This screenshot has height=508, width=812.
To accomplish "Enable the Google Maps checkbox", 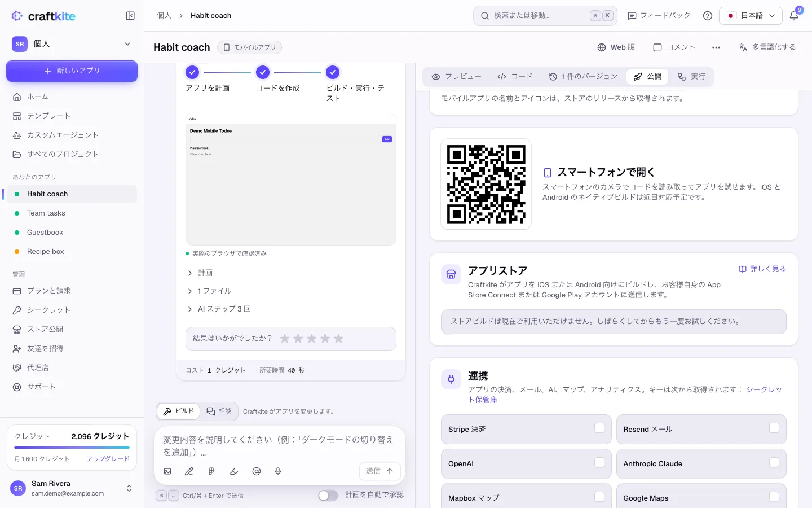I will (x=774, y=497).
